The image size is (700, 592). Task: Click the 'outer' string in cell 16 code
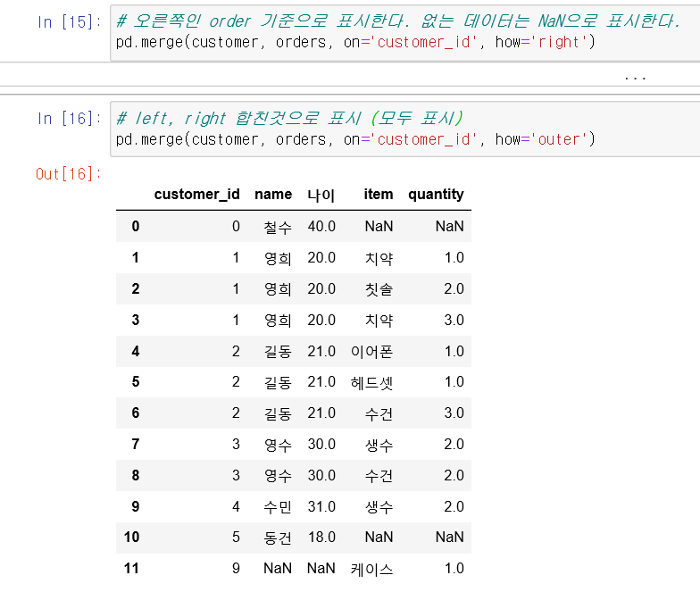[559, 139]
